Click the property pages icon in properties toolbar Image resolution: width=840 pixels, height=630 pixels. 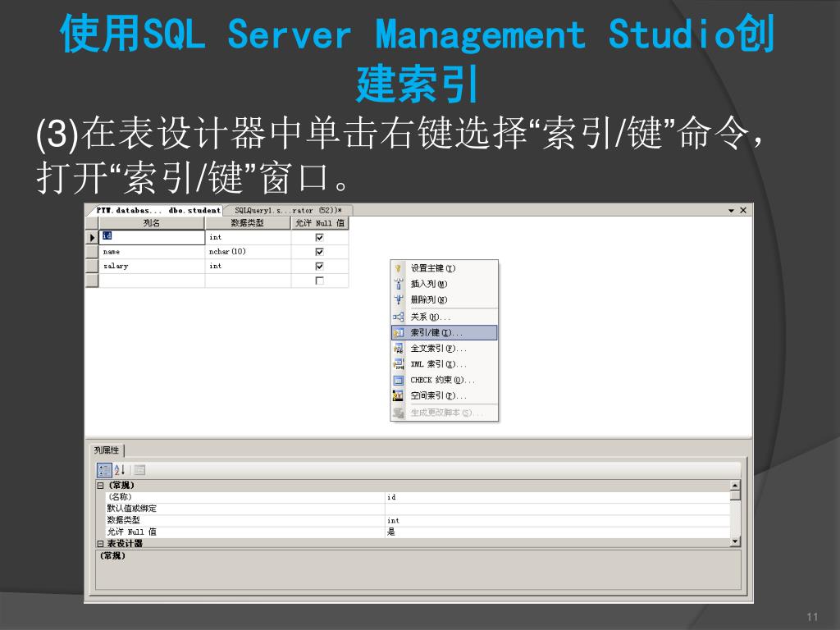139,470
